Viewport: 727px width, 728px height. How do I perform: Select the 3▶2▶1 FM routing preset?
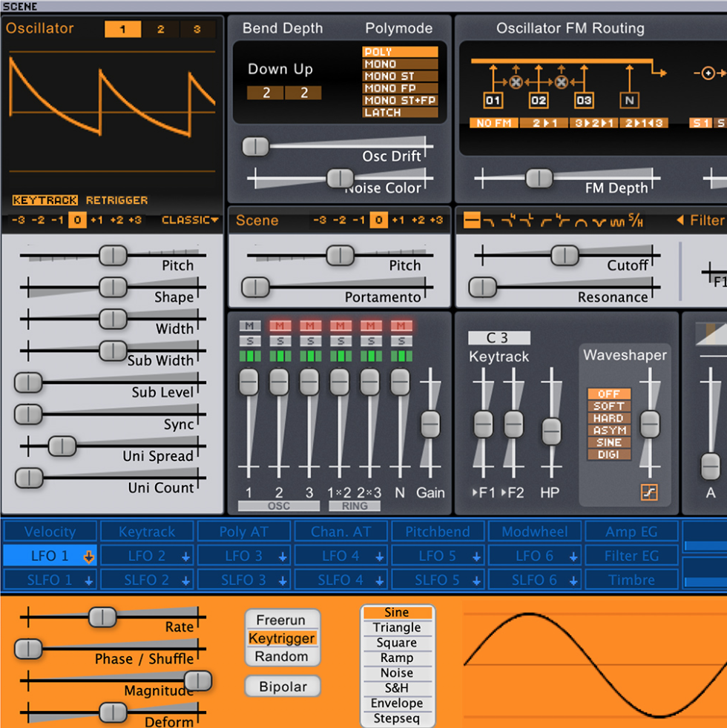[x=593, y=123]
